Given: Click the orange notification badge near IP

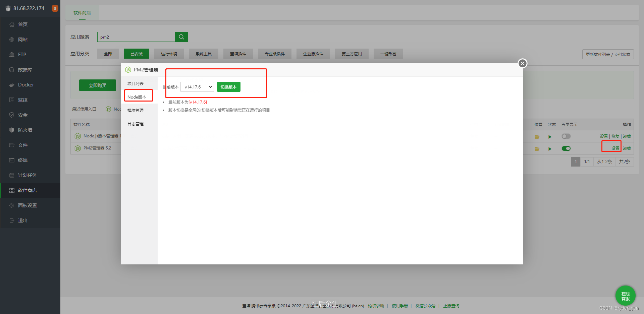Looking at the screenshot, I should pos(55,8).
